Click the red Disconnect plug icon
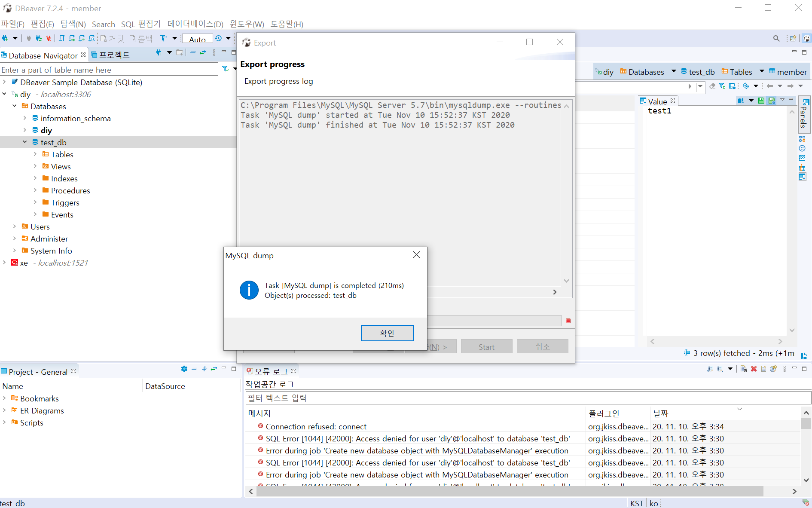The image size is (812, 508). 49,38
